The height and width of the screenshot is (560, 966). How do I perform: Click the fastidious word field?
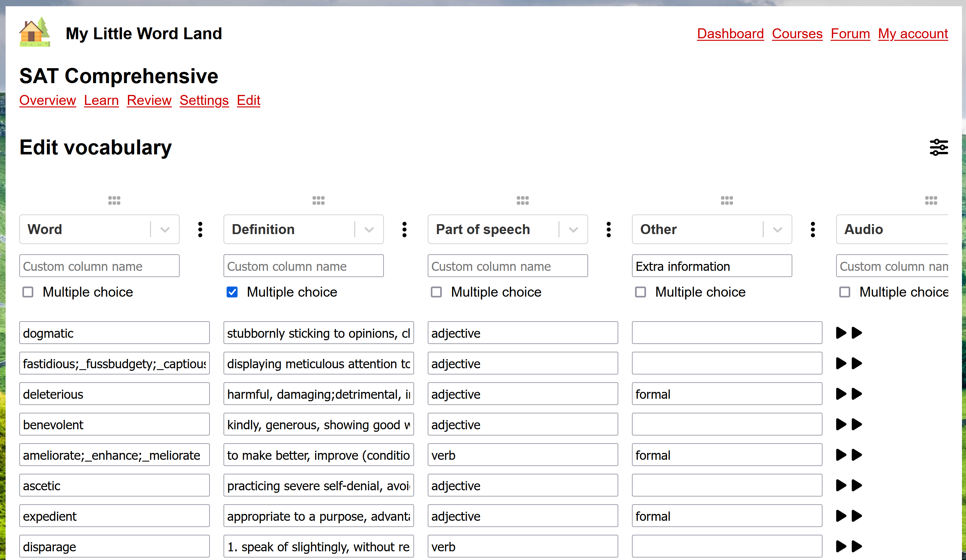tap(114, 363)
